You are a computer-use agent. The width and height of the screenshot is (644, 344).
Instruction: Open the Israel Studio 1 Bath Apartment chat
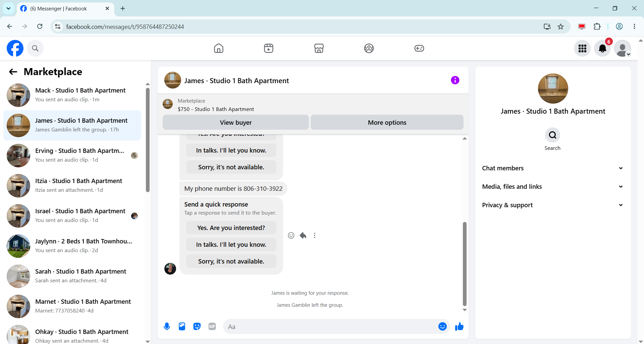(x=72, y=216)
